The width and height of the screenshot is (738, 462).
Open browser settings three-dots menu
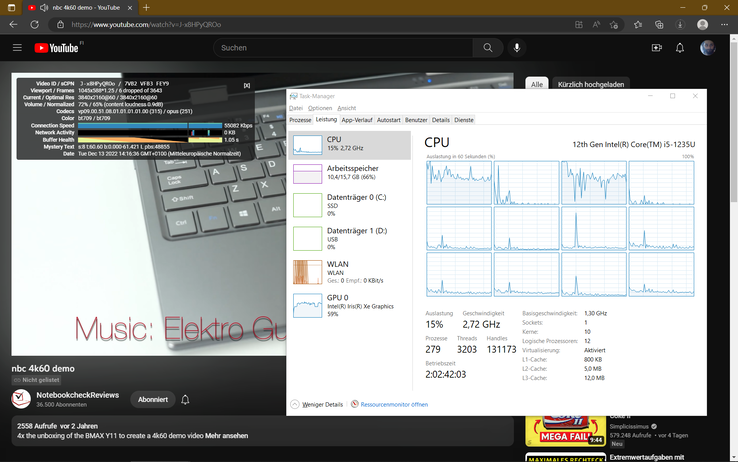(724, 24)
